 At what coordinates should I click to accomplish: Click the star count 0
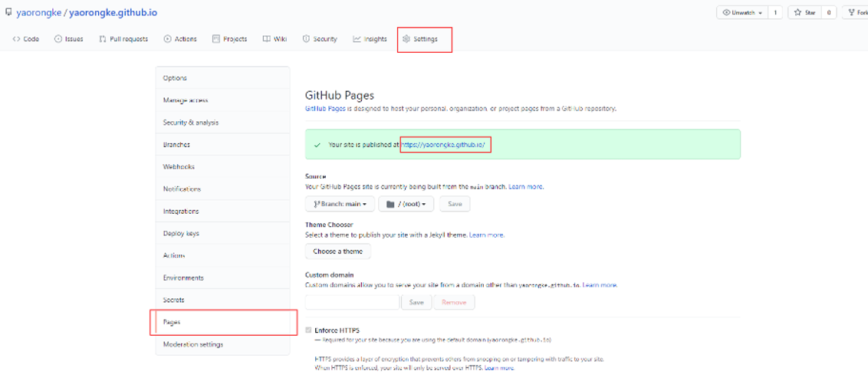click(829, 13)
